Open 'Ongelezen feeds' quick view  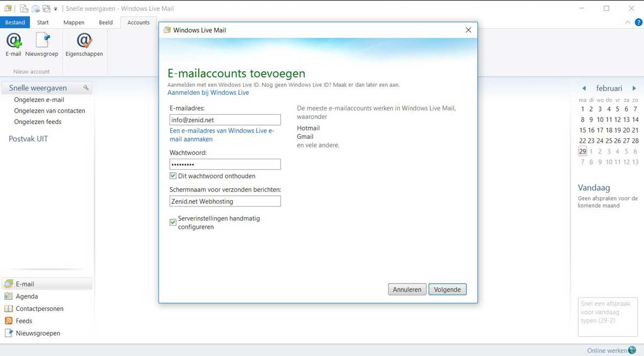click(x=38, y=122)
